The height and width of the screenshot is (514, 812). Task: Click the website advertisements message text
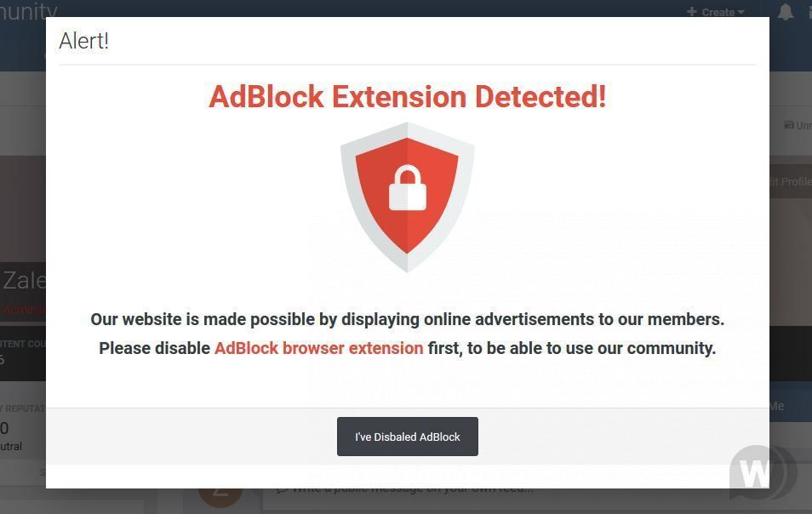coord(407,319)
